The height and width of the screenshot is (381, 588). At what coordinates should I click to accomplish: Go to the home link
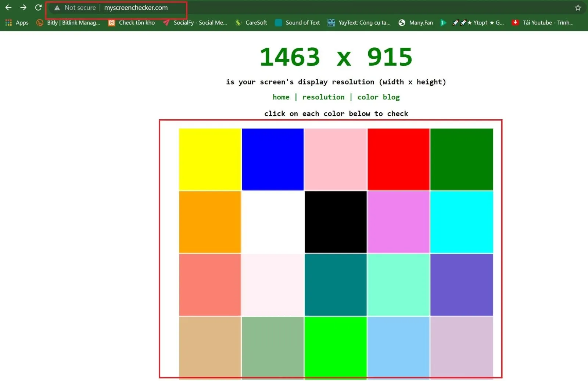[x=281, y=97]
